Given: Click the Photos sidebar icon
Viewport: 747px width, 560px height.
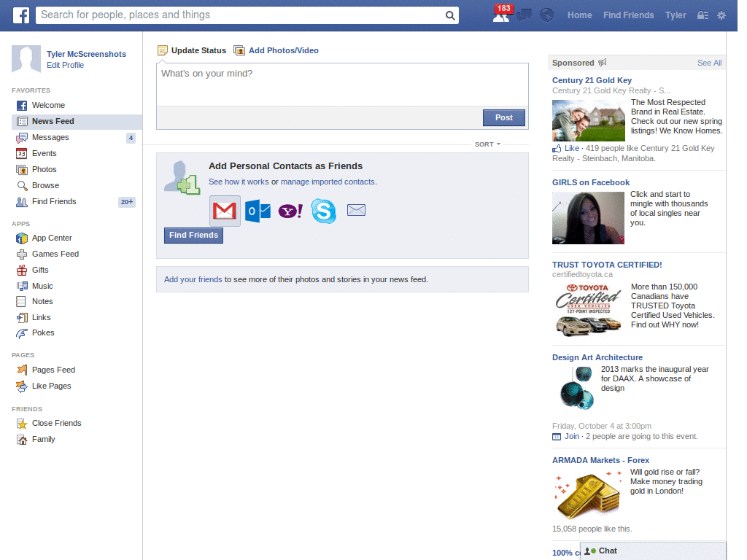Looking at the screenshot, I should click(x=22, y=169).
